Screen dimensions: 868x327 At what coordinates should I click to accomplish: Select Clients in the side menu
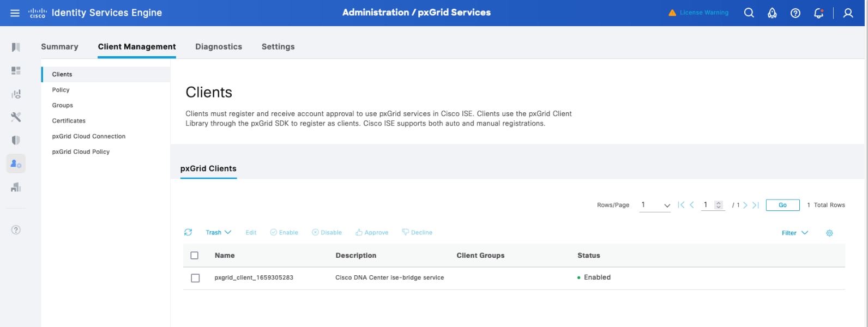(106, 74)
